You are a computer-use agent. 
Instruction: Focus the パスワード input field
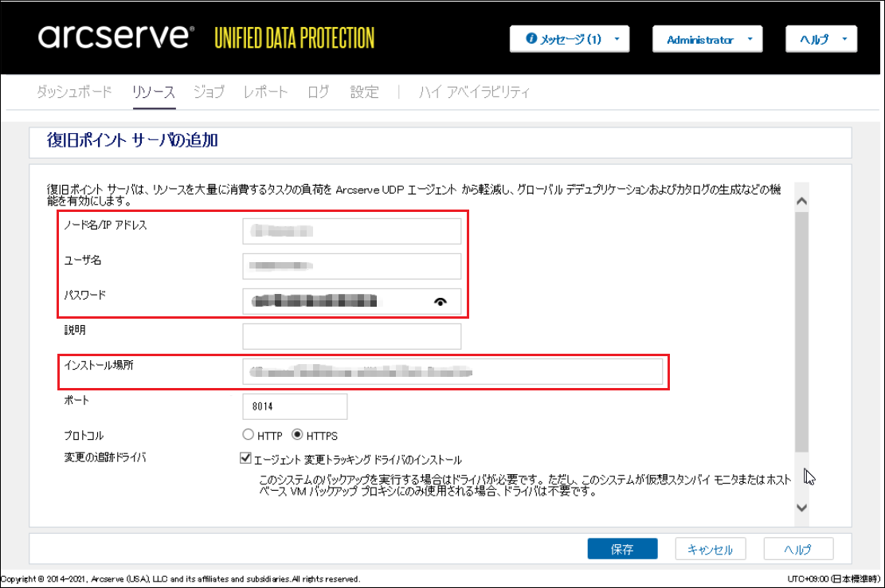(x=351, y=301)
